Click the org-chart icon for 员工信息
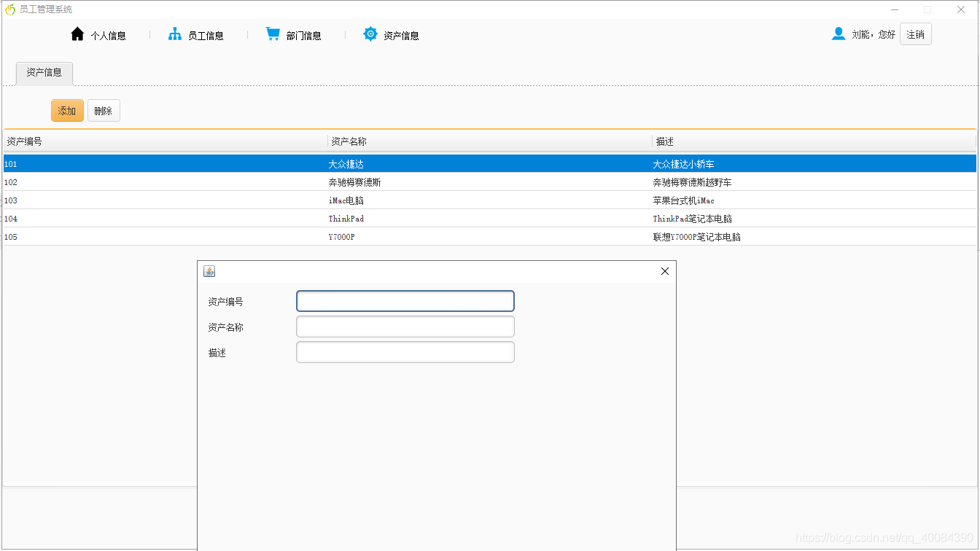 [x=175, y=34]
